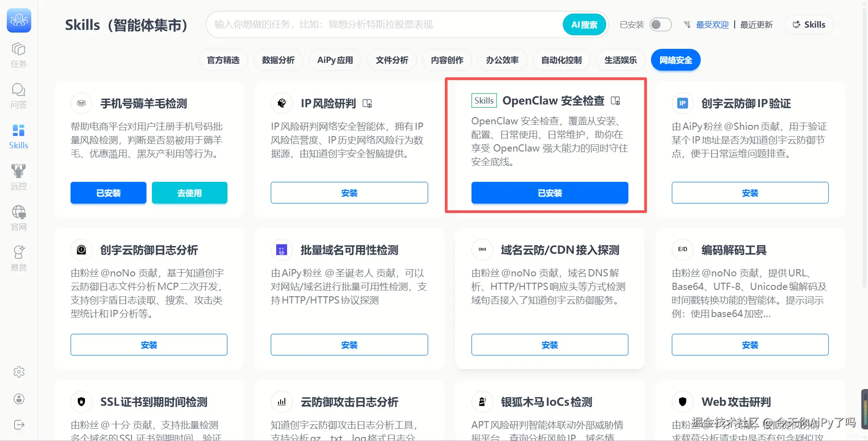Select the 办公效率 category tab
The image size is (868, 441).
coord(503,60)
